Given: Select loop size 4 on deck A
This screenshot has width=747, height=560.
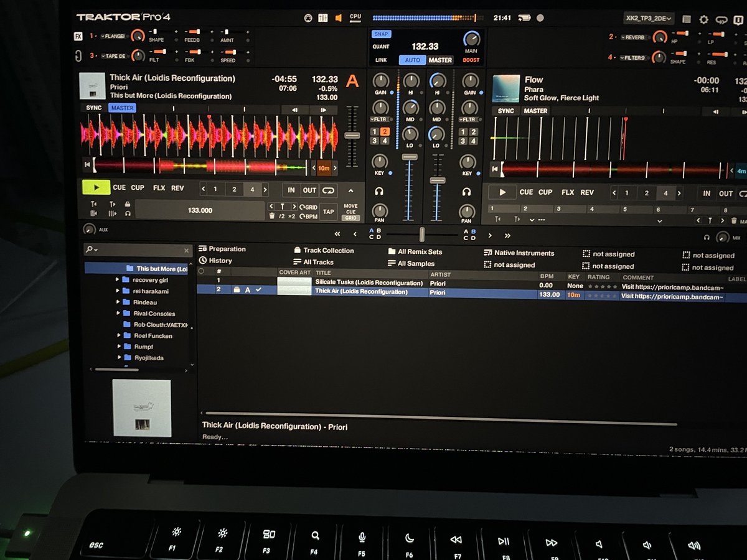Looking at the screenshot, I should [x=252, y=189].
